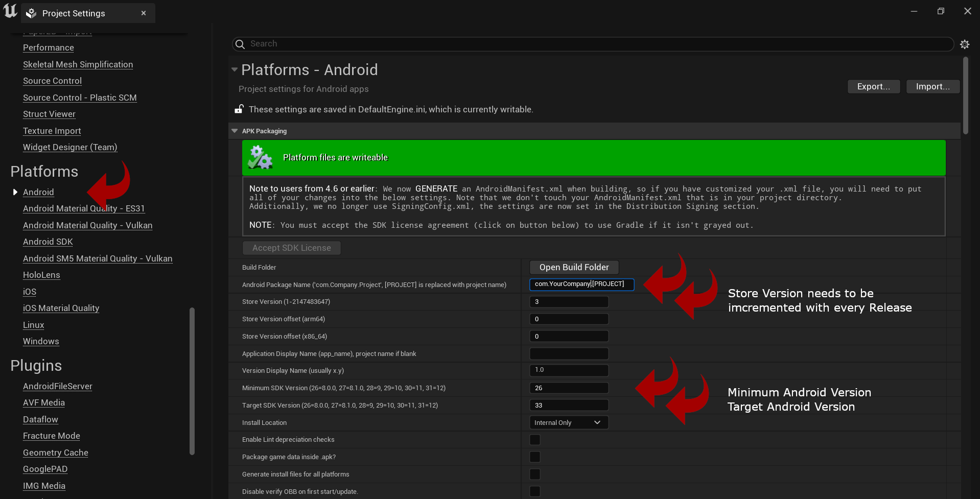
Task: Open Windows platform settings
Action: (41, 341)
